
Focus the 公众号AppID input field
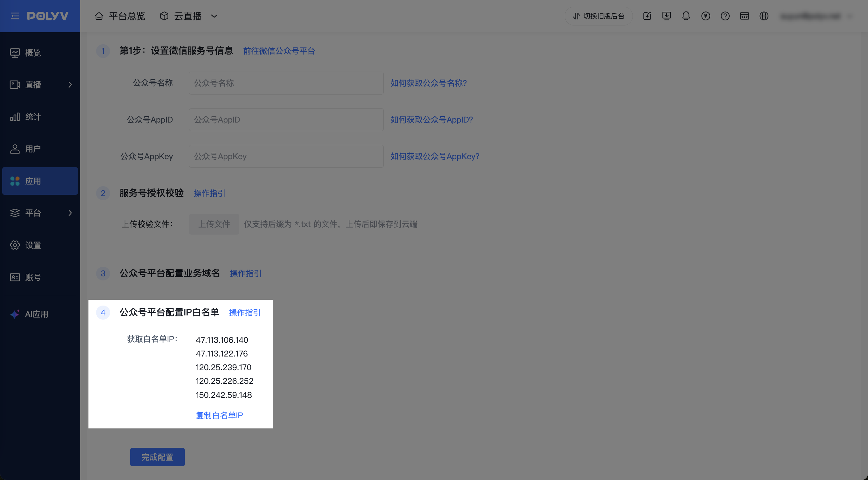click(x=286, y=120)
